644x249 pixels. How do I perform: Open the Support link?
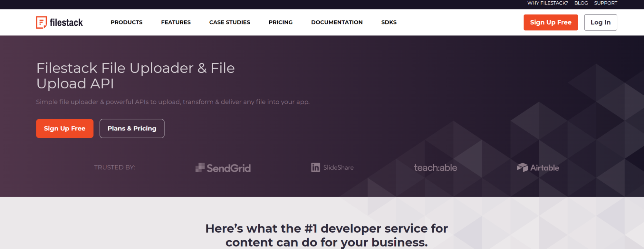point(606,3)
